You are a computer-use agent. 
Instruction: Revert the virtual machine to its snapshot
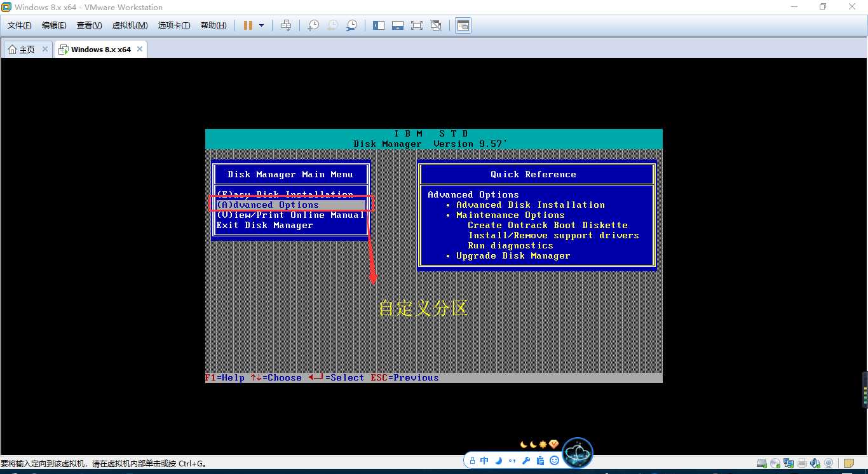(332, 25)
